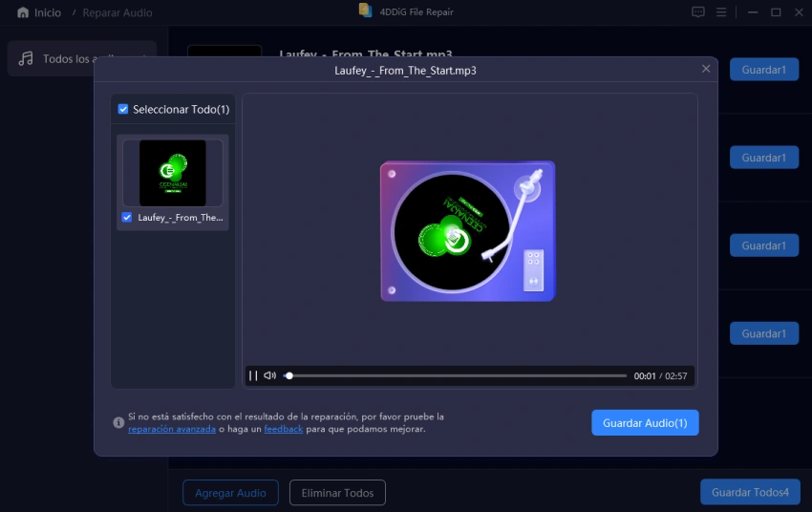This screenshot has height=512, width=812.
Task: Click the Inicio breadcrumb text
Action: pyautogui.click(x=48, y=12)
